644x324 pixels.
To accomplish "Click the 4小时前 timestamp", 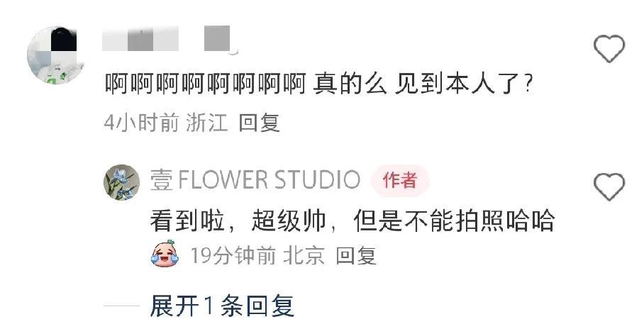I will coord(141,123).
